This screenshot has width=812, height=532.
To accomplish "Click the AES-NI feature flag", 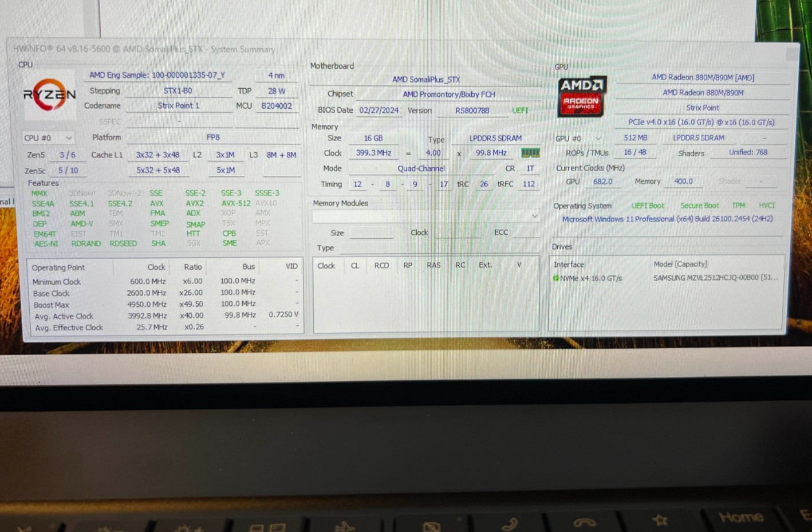I will point(46,244).
